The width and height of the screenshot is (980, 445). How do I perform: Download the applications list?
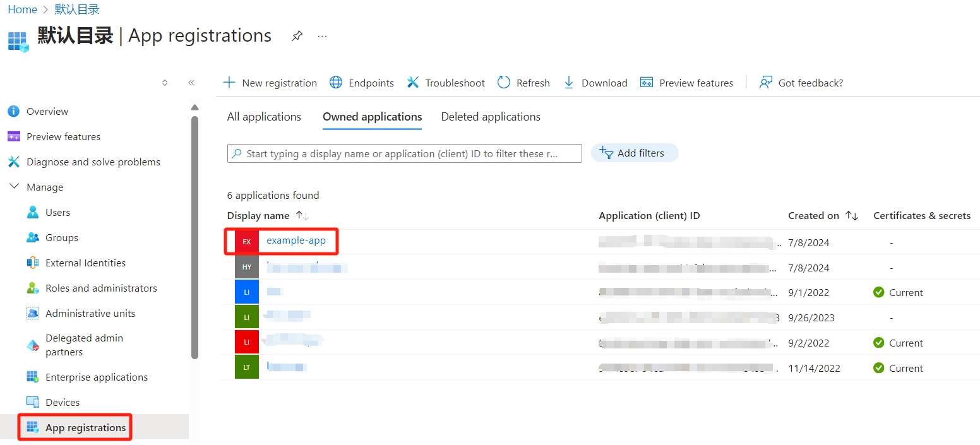595,83
